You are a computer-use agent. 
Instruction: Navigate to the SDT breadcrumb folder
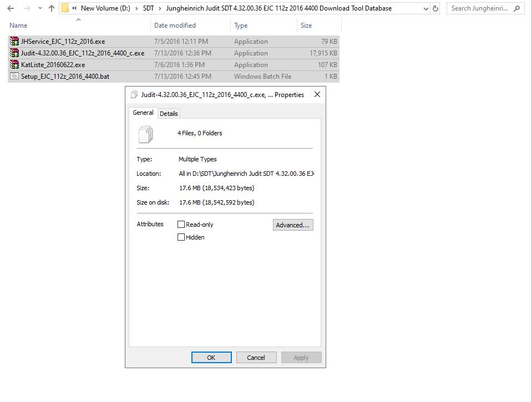tap(148, 8)
